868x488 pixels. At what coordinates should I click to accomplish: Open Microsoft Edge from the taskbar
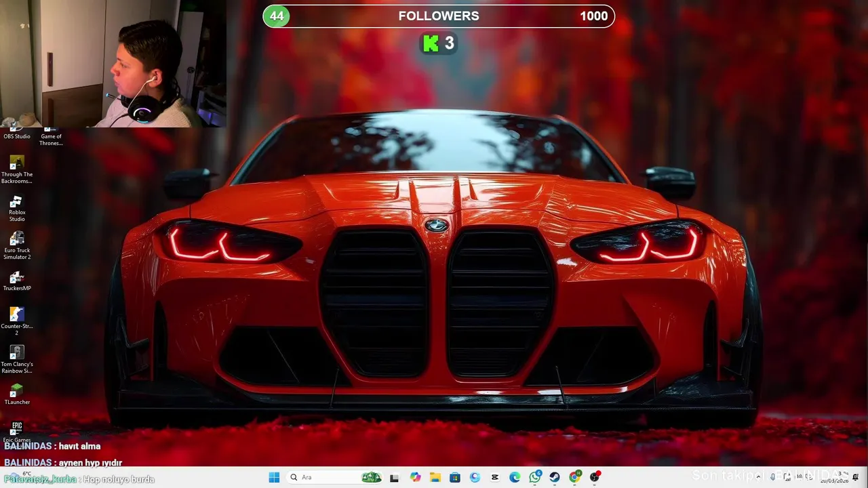coord(515,477)
